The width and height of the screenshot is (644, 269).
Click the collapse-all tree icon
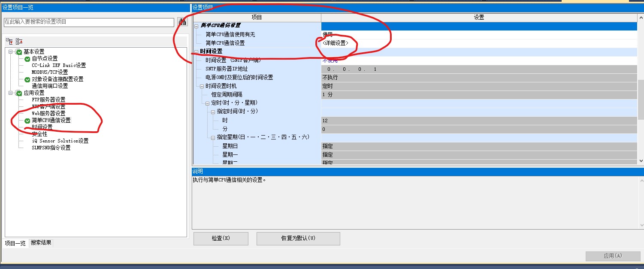[19, 41]
